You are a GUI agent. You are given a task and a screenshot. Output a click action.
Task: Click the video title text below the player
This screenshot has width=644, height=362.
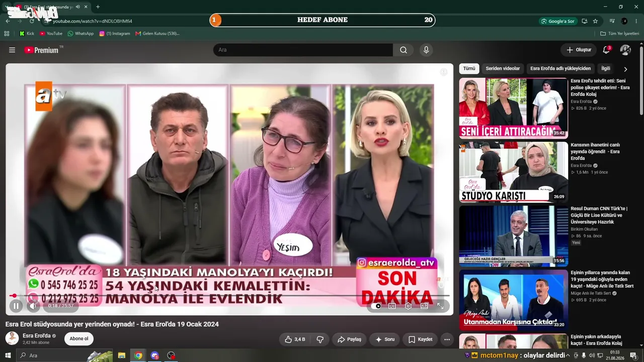point(112,324)
